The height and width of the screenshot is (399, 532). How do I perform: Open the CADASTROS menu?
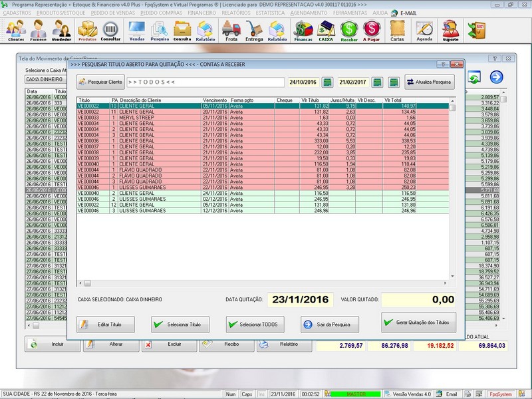pos(17,13)
